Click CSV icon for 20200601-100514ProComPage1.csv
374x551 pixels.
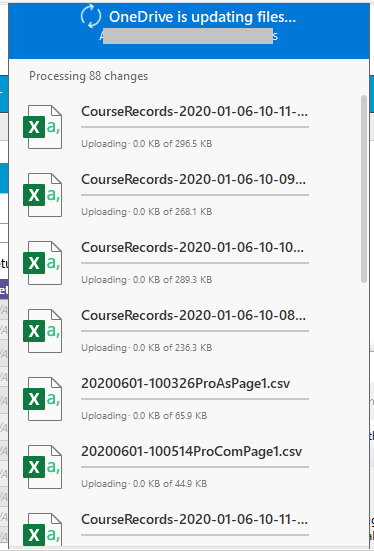(43, 467)
